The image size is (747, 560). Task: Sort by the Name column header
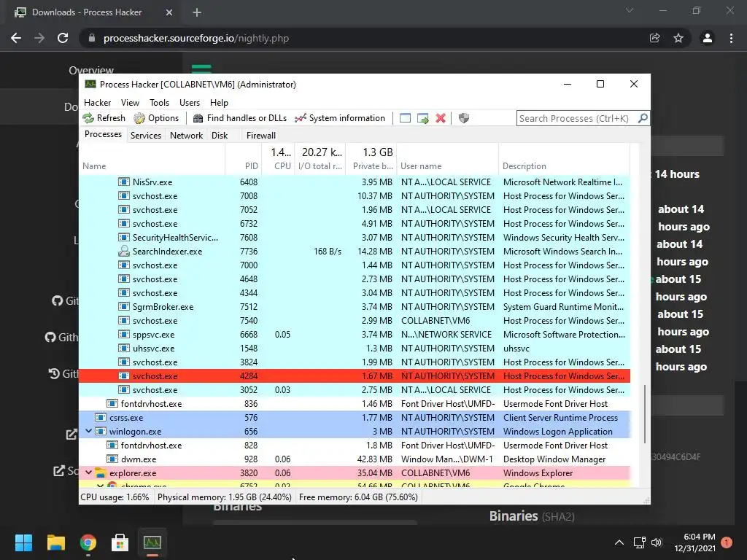click(152, 166)
